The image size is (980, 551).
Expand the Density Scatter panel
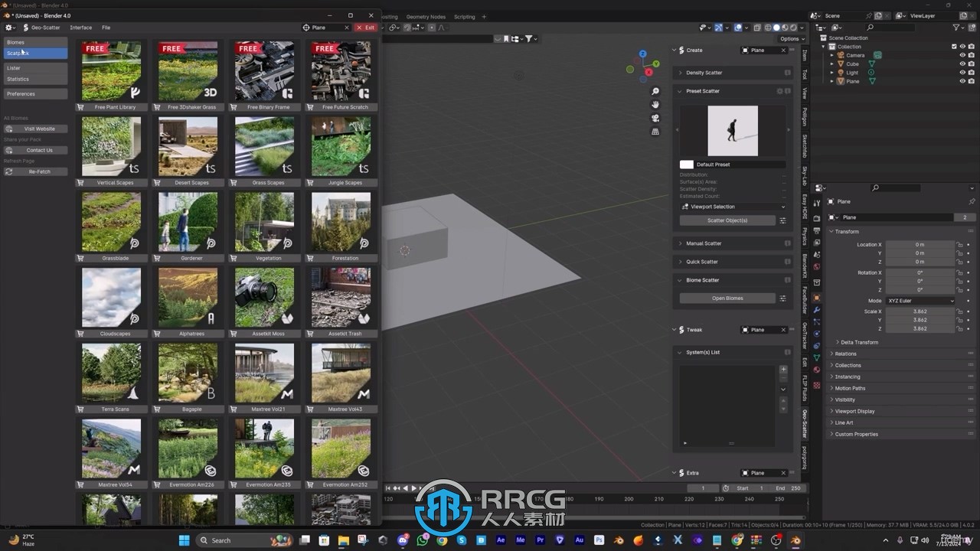pyautogui.click(x=733, y=73)
